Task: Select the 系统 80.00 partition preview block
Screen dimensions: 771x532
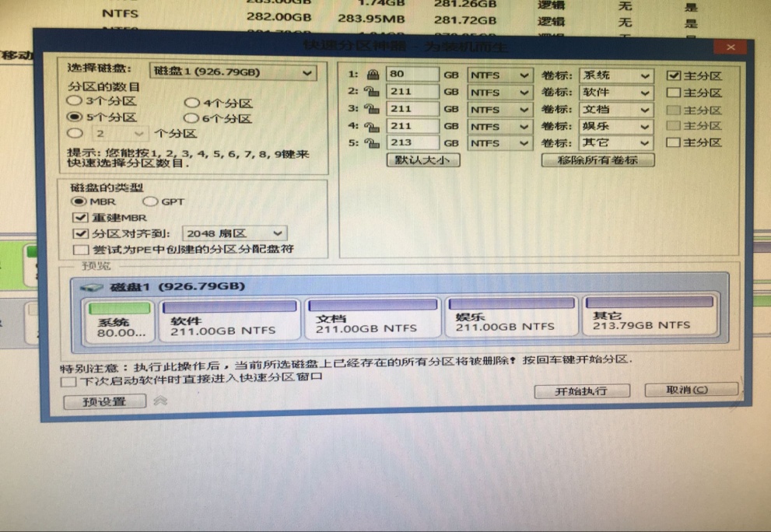Action: [x=120, y=321]
